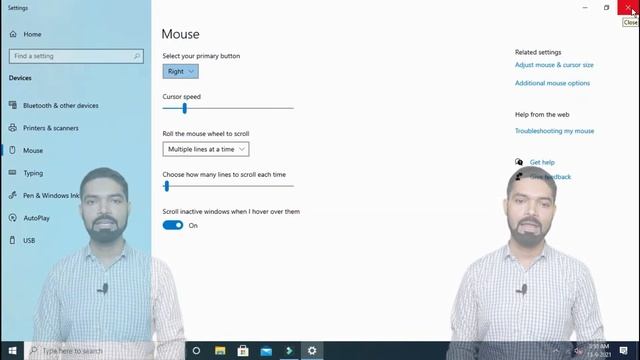This screenshot has height=360, width=640.
Task: Open USB settings
Action: (x=29, y=240)
